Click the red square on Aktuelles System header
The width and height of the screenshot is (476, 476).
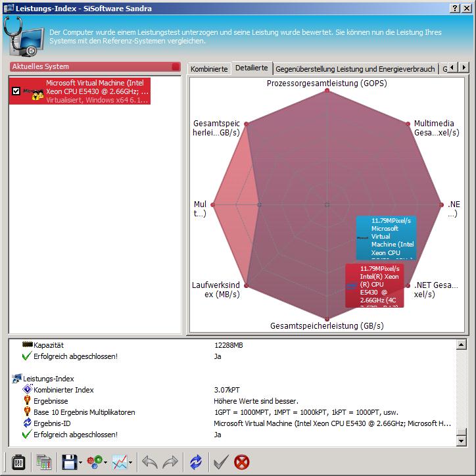175,66
